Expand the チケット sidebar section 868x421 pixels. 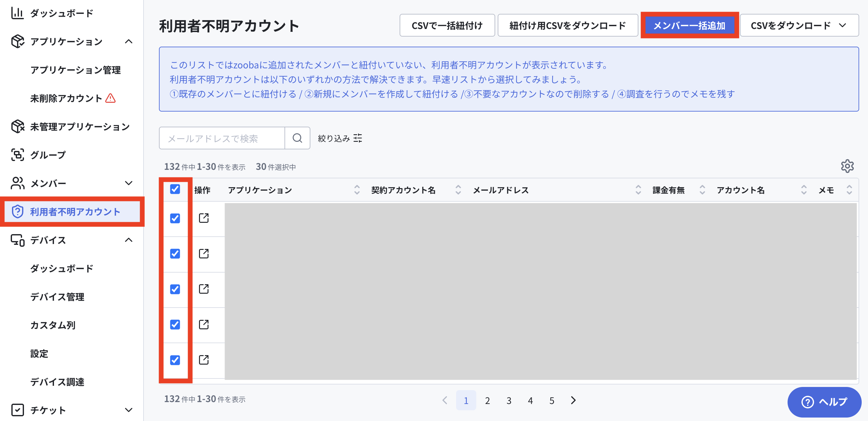(x=129, y=410)
